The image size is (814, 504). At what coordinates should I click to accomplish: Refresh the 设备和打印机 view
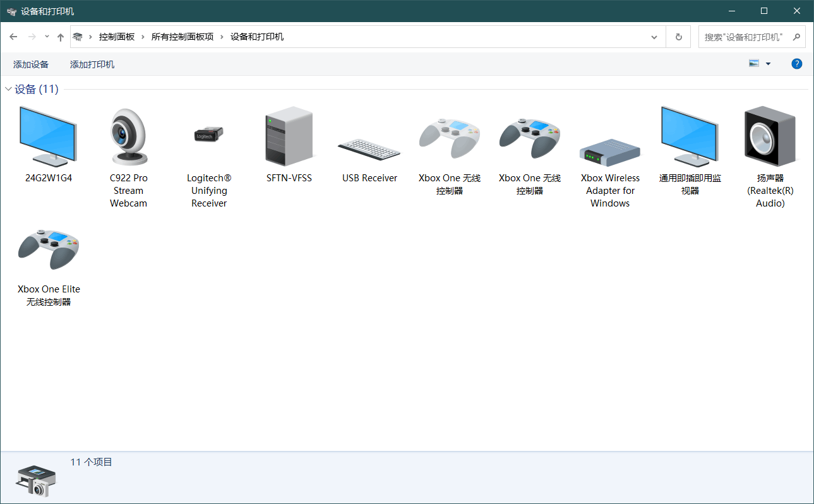pos(679,37)
